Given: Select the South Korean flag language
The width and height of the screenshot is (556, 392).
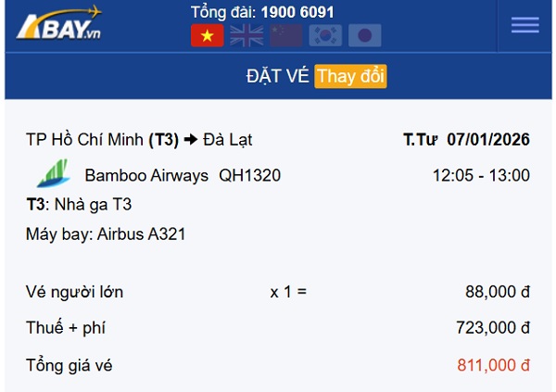Looking at the screenshot, I should [x=325, y=35].
